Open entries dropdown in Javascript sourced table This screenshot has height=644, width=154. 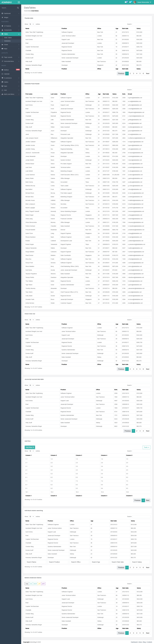[x=32, y=385]
